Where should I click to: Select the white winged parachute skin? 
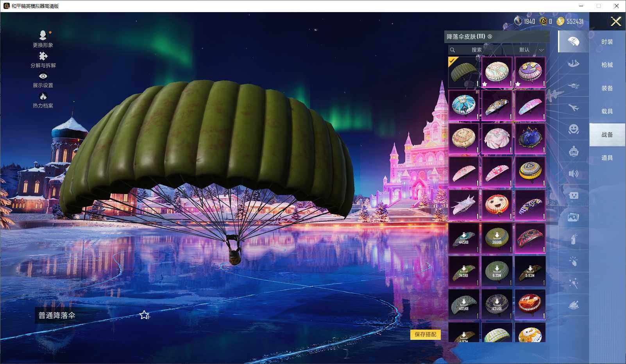tap(464, 205)
